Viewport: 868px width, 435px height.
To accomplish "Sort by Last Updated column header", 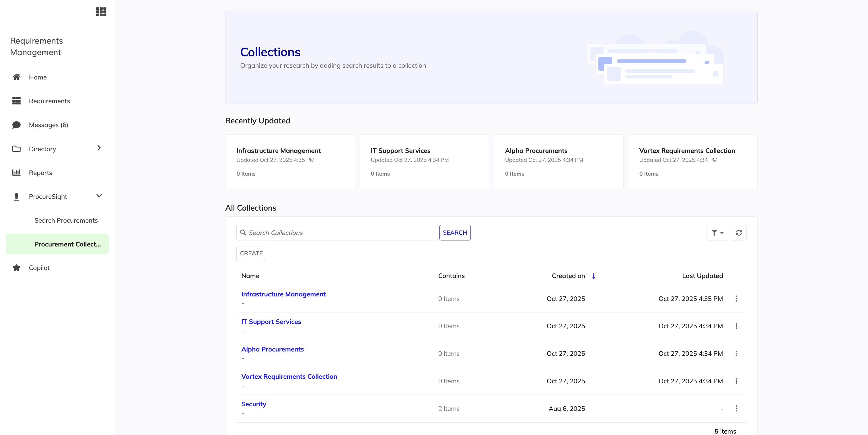I will click(x=702, y=276).
